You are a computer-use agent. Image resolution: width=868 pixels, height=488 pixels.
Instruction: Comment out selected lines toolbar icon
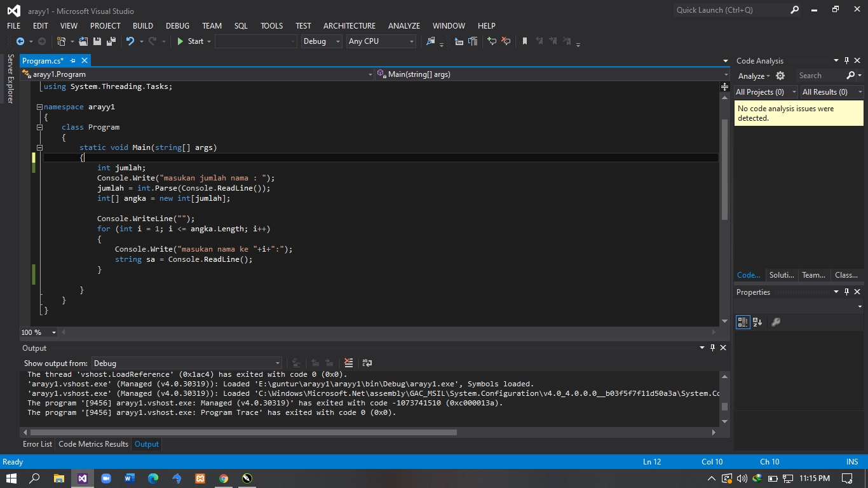point(492,41)
